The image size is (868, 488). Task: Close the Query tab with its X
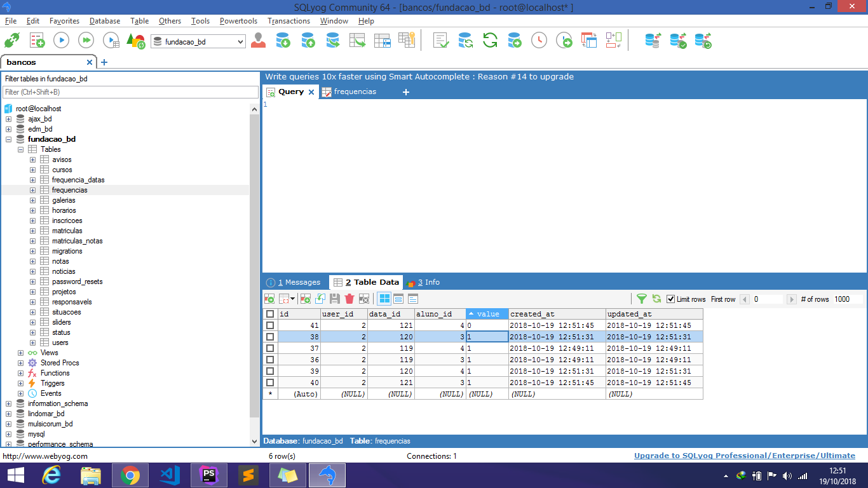(311, 92)
